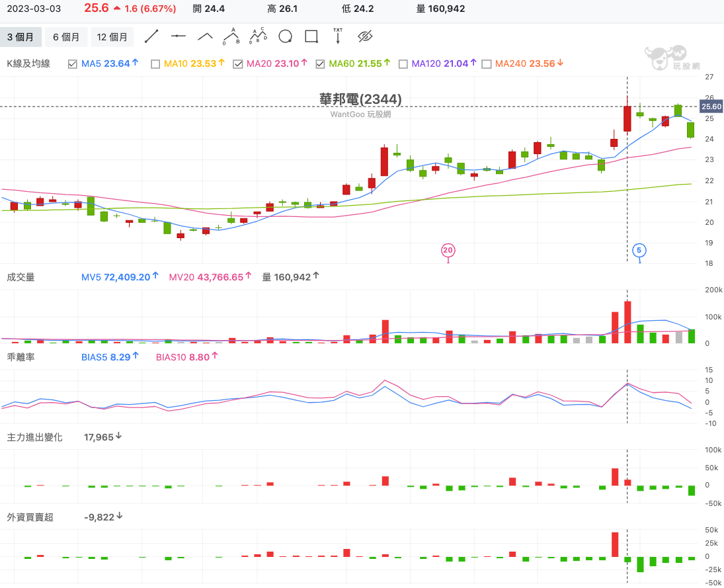Click the 成交量 volume section label
This screenshot has height=588, width=724.
pyautogui.click(x=20, y=277)
